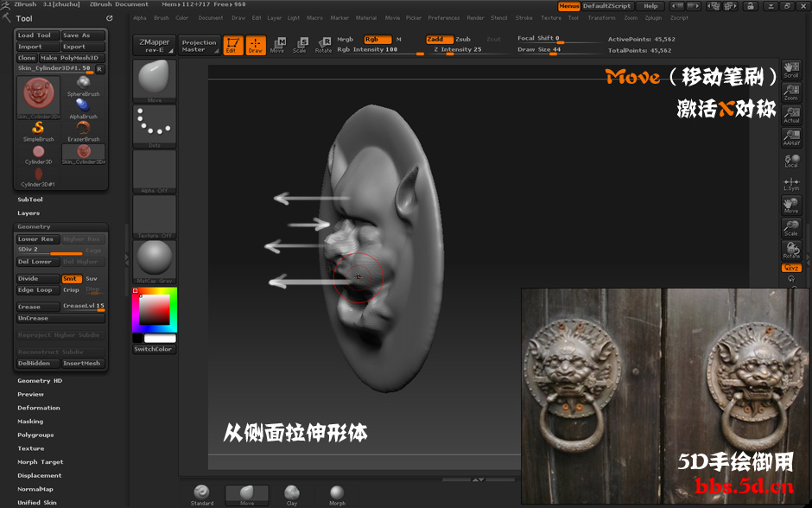Toggle the Suv option

coord(92,278)
